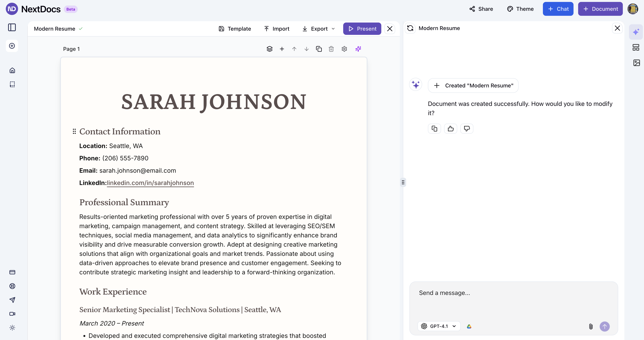This screenshot has width=644, height=340.
Task: Click the paperclip attachment icon
Action: pyautogui.click(x=591, y=326)
